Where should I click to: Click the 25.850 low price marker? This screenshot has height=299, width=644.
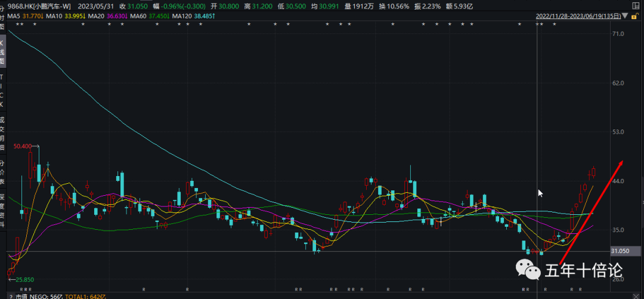coord(24,279)
